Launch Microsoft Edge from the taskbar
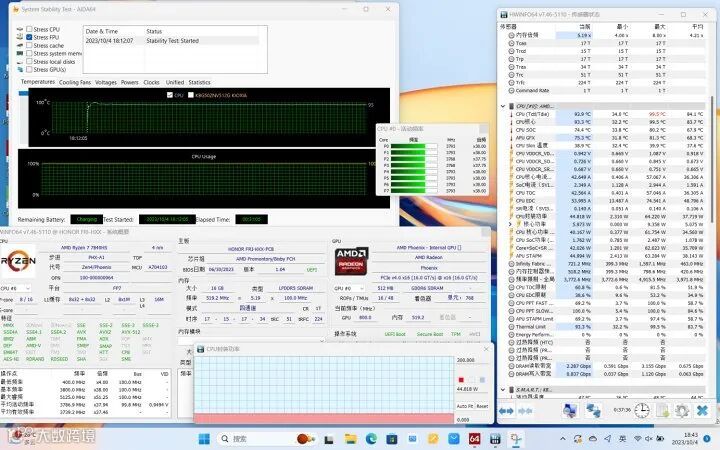Image resolution: width=720 pixels, height=450 pixels. click(371, 439)
